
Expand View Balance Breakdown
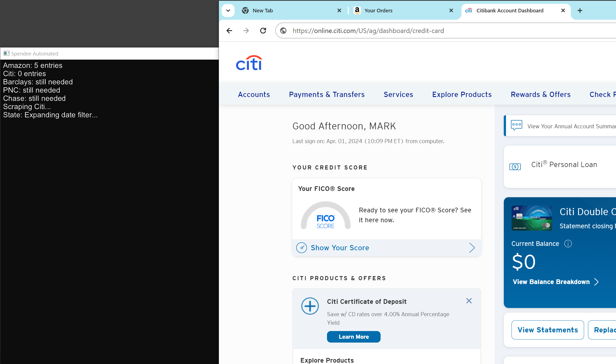pos(555,282)
